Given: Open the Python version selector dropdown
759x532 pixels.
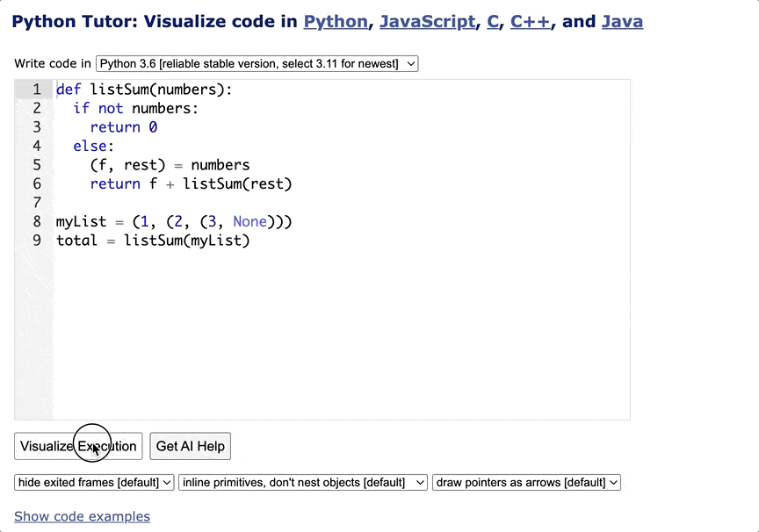Looking at the screenshot, I should pyautogui.click(x=255, y=63).
